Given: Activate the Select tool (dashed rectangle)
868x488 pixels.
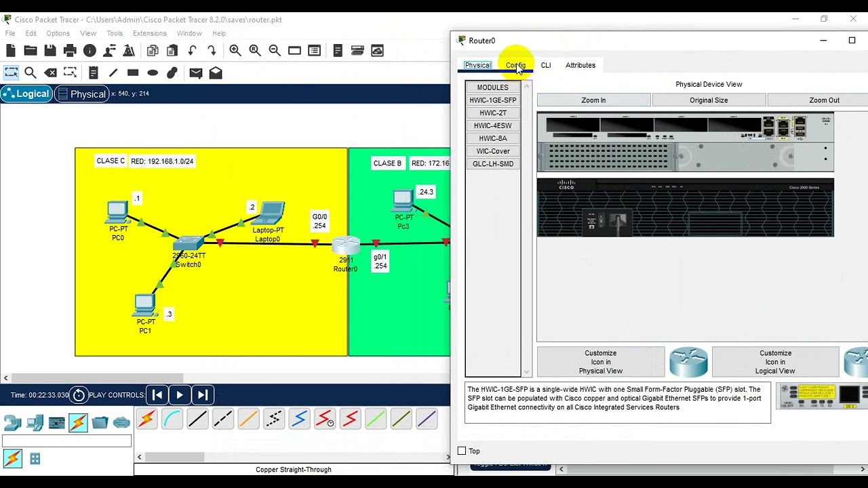Looking at the screenshot, I should 11,73.
